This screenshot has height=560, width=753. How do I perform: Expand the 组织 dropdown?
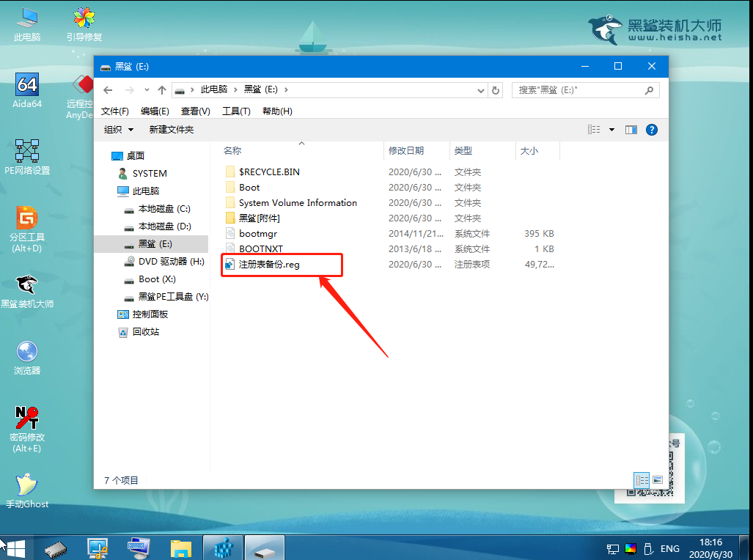[119, 130]
